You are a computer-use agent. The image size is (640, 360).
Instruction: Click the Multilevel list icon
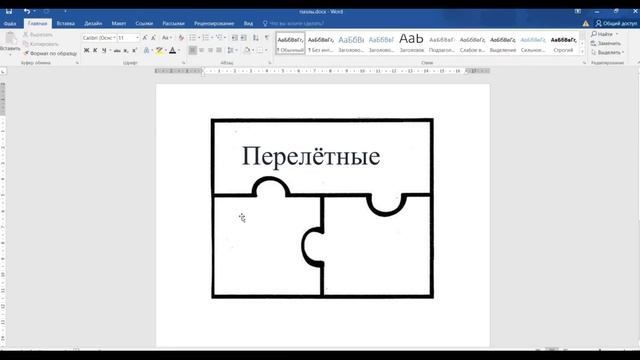click(219, 38)
